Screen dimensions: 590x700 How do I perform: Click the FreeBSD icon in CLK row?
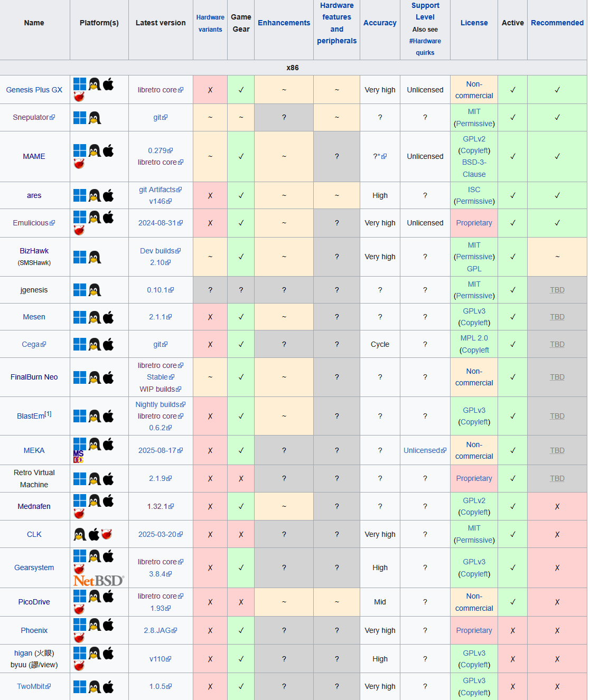pyautogui.click(x=107, y=534)
